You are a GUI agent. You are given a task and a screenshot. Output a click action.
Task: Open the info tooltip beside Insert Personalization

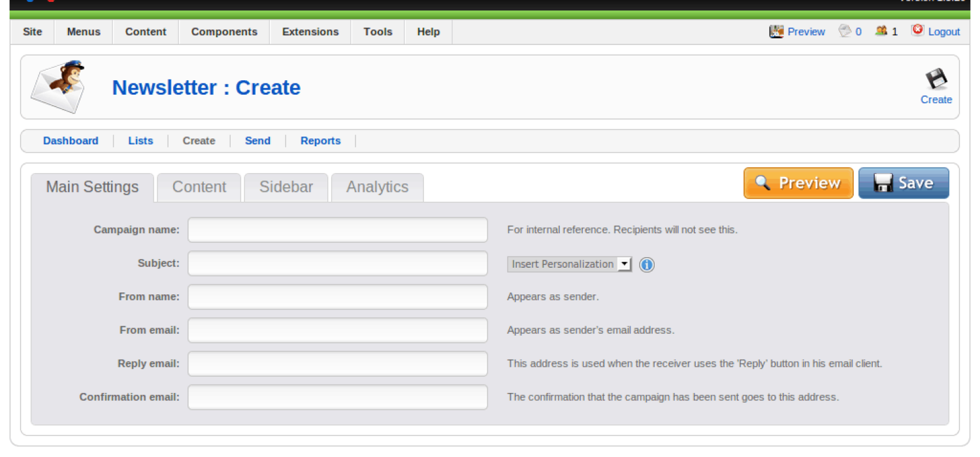pos(646,265)
